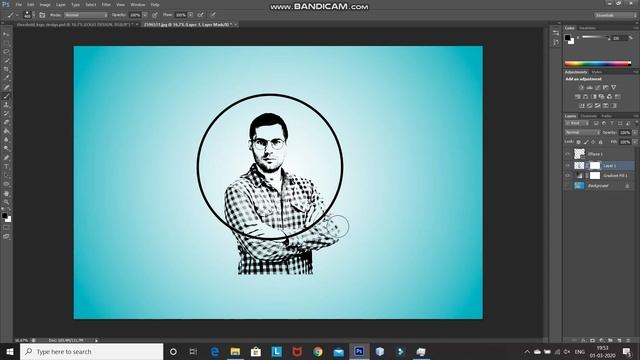640x360 pixels.
Task: Add a Black & White adjustment
Action: pyautogui.click(x=593, y=97)
